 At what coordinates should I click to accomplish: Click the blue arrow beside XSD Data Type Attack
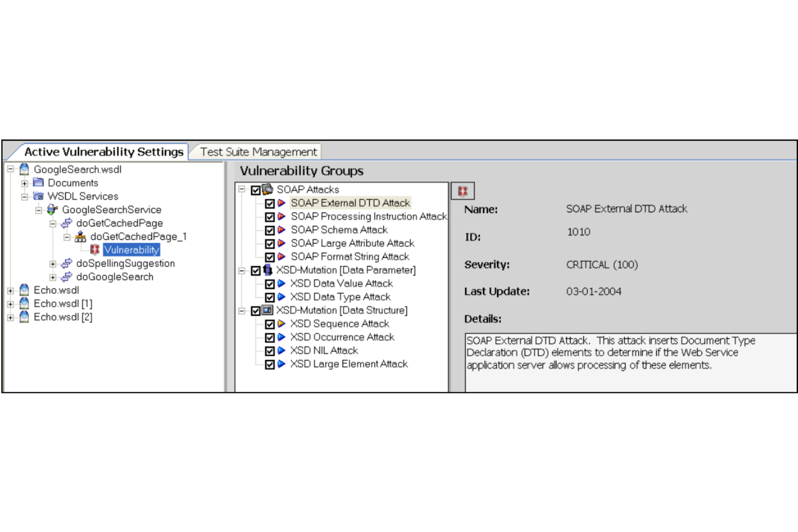coord(281,297)
